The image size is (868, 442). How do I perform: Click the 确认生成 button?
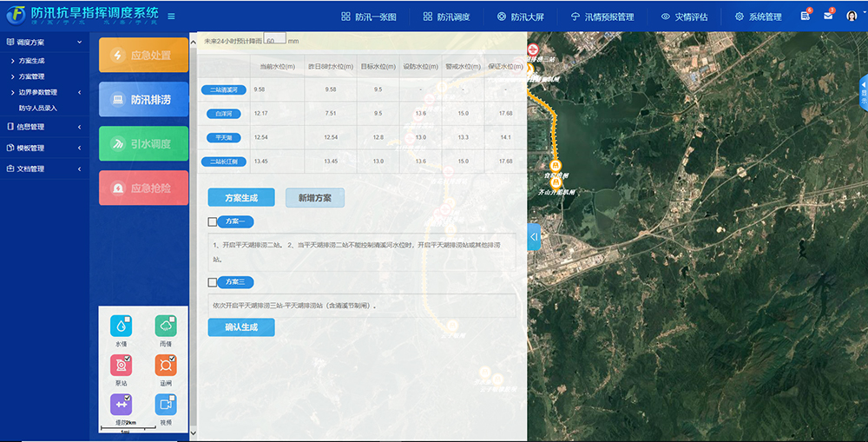240,327
